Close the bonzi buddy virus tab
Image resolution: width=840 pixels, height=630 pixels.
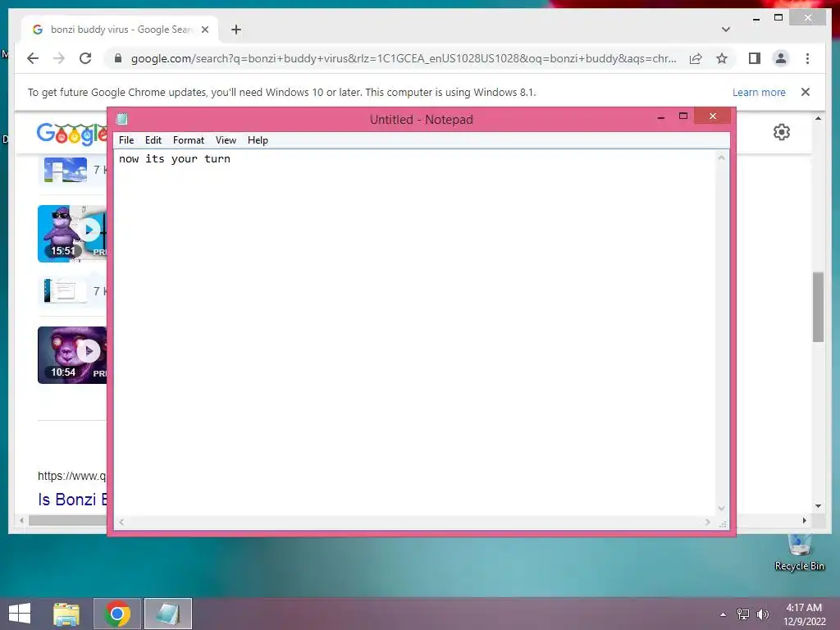[x=204, y=30]
